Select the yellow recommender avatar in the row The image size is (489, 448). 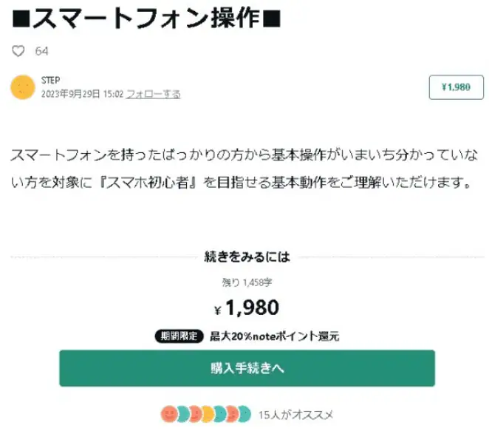208,414
